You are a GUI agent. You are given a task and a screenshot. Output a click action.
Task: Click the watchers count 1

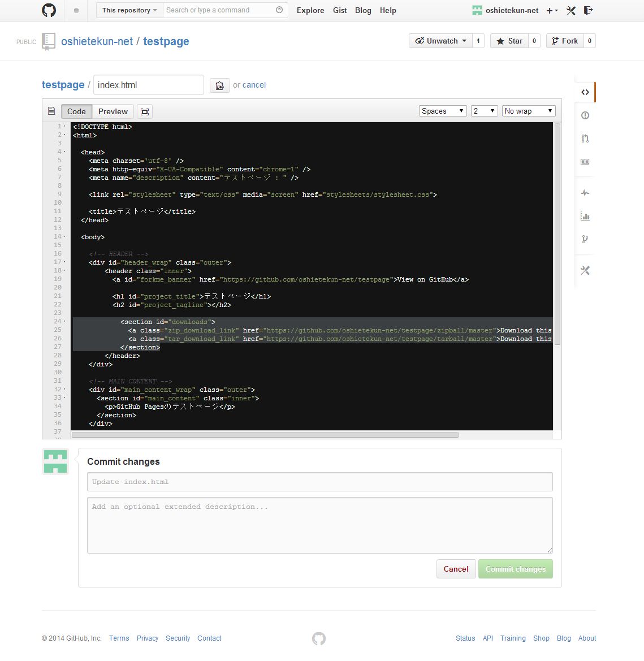478,41
